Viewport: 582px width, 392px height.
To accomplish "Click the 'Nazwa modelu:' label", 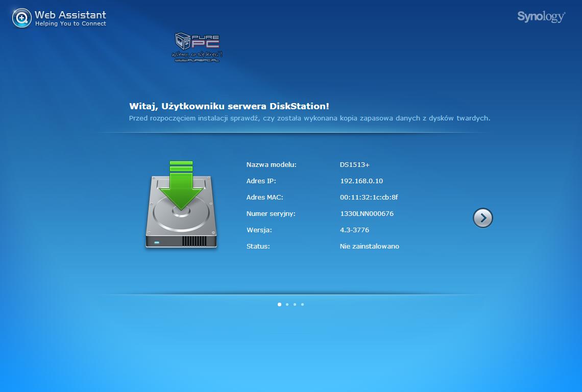I will pos(271,164).
